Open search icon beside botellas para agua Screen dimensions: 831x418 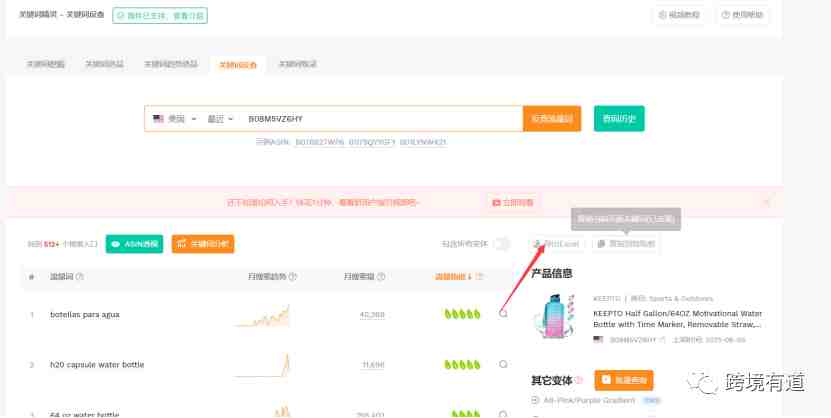503,314
